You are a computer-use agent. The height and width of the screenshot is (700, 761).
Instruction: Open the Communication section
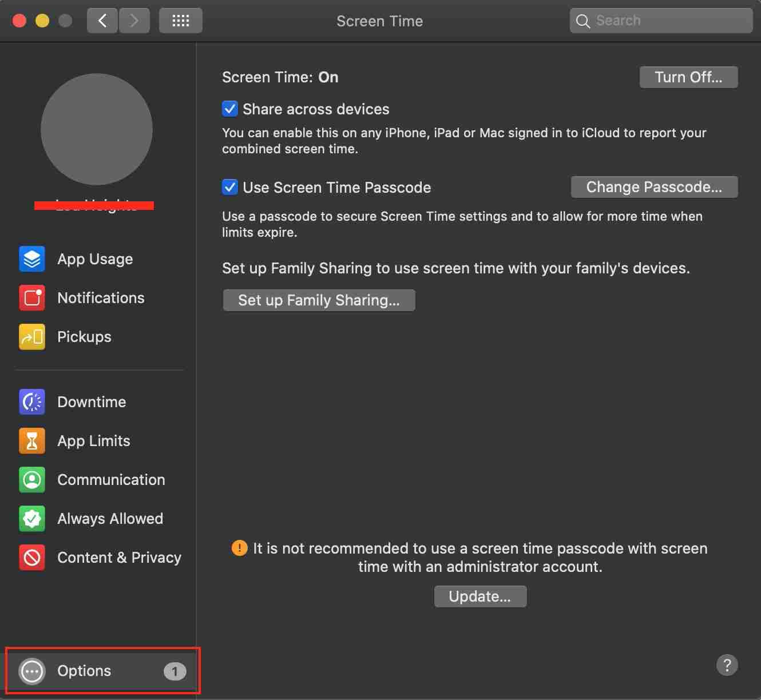point(111,480)
